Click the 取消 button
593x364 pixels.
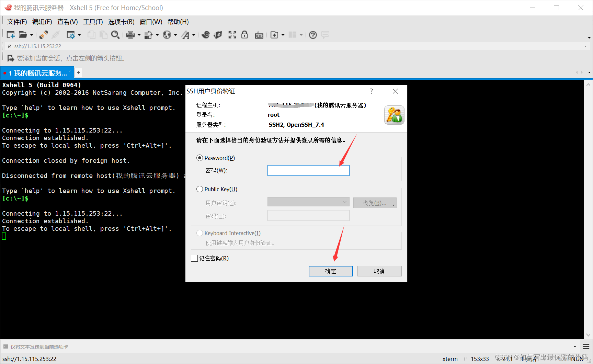(379, 271)
